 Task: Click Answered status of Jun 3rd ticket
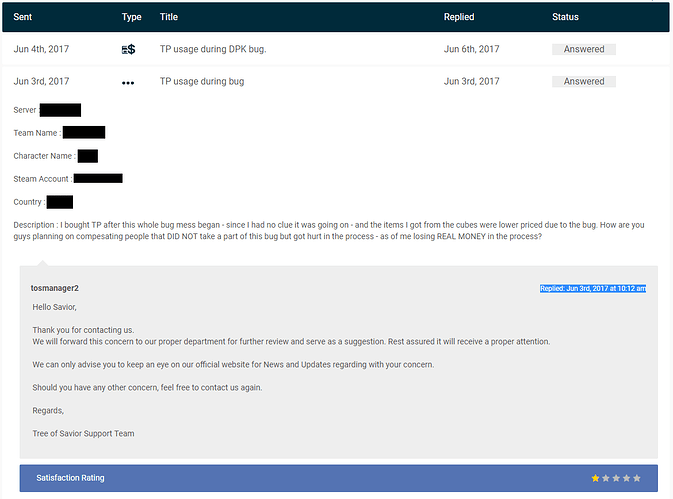click(x=583, y=82)
